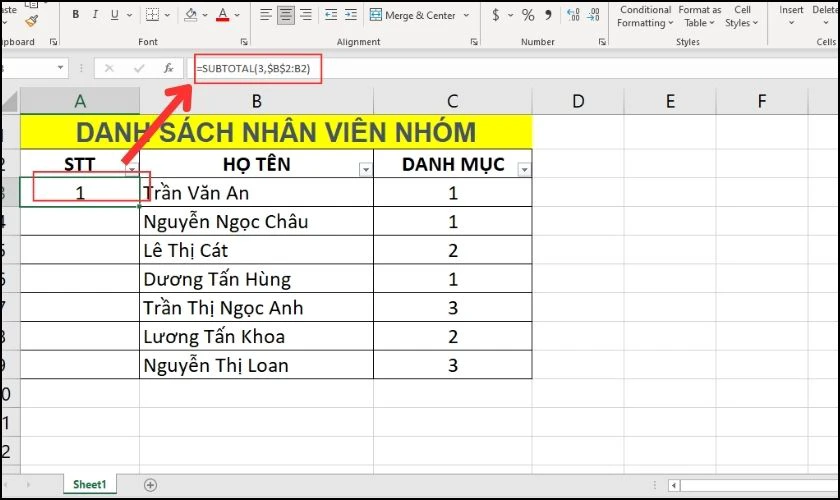The width and height of the screenshot is (840, 500).
Task: Cancel formula entry with X
Action: click(109, 68)
